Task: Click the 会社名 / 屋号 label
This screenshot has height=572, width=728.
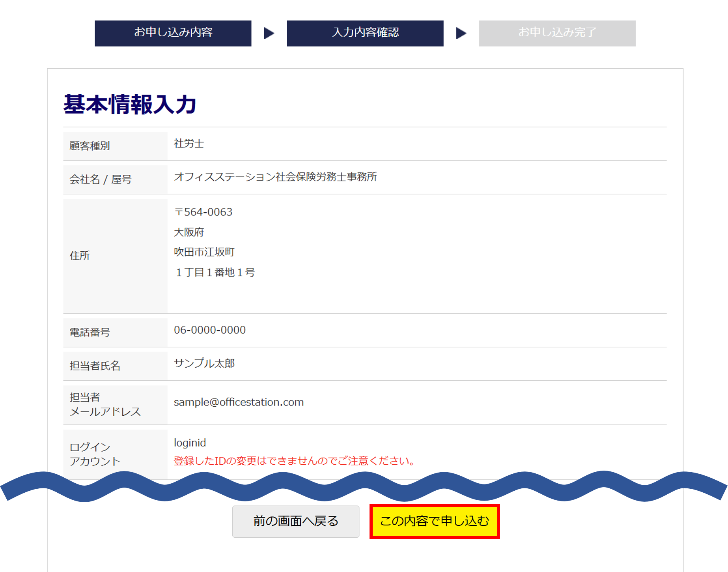Action: point(101,179)
